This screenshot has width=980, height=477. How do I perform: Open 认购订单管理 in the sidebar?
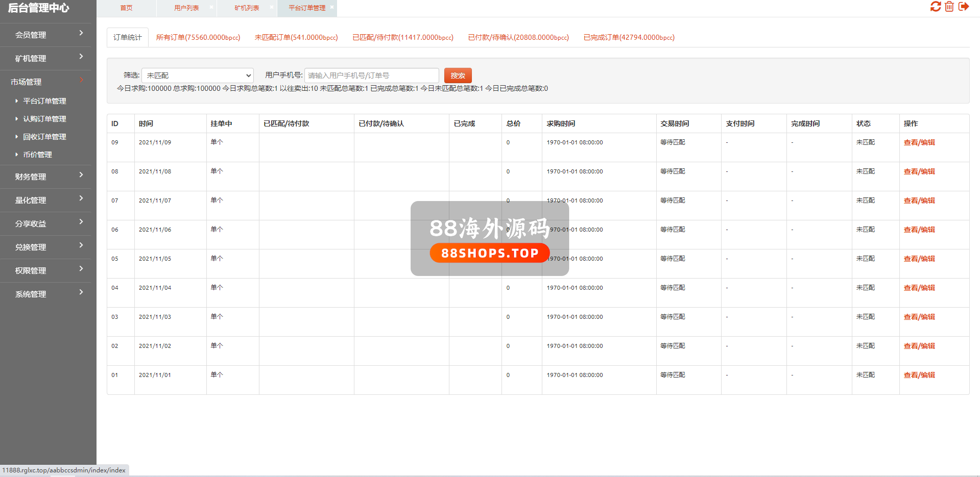[44, 119]
